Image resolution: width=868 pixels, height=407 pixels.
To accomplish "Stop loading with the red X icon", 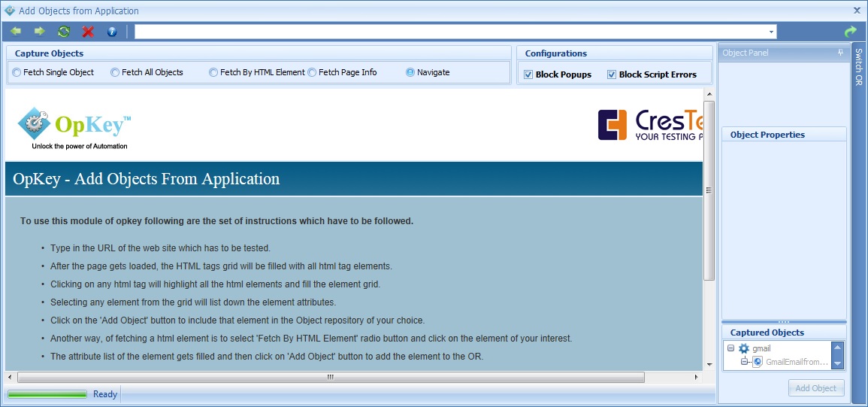I will (87, 32).
